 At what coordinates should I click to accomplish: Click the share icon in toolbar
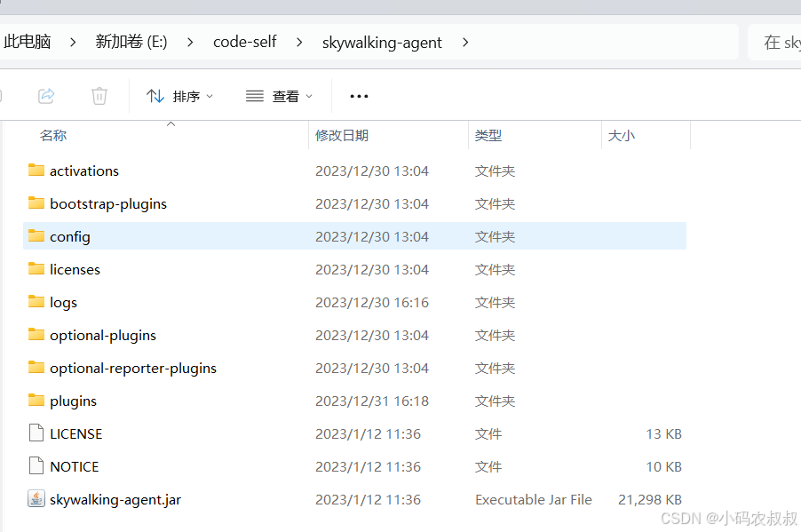coord(46,96)
